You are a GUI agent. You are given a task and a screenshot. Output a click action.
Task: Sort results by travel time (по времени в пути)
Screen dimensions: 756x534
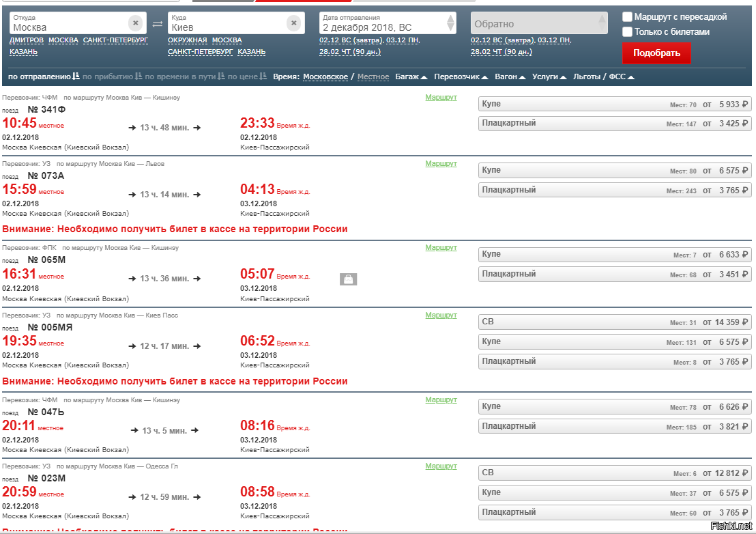click(x=185, y=76)
